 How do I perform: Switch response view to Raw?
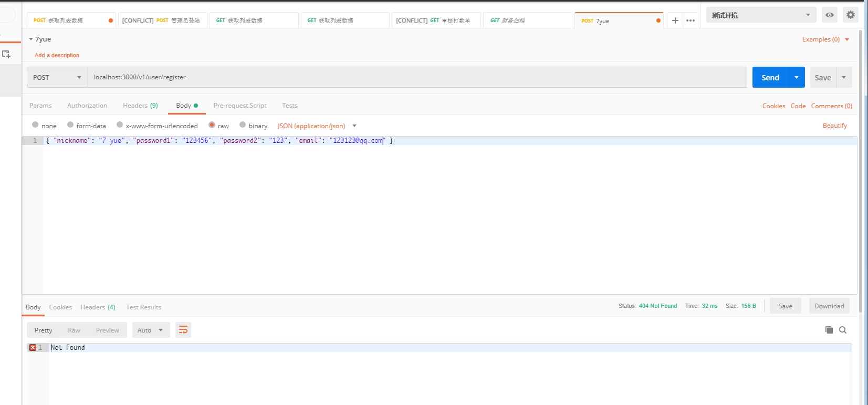[74, 330]
